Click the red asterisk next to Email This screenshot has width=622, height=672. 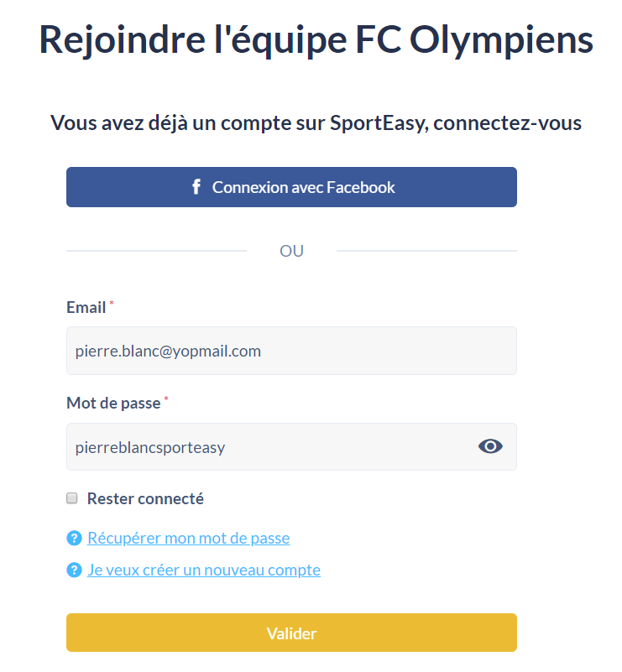[112, 303]
